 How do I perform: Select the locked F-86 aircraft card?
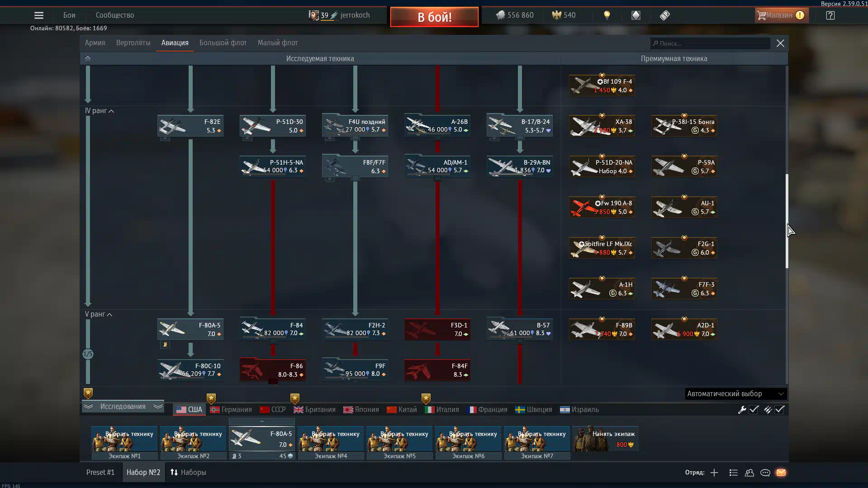273,370
